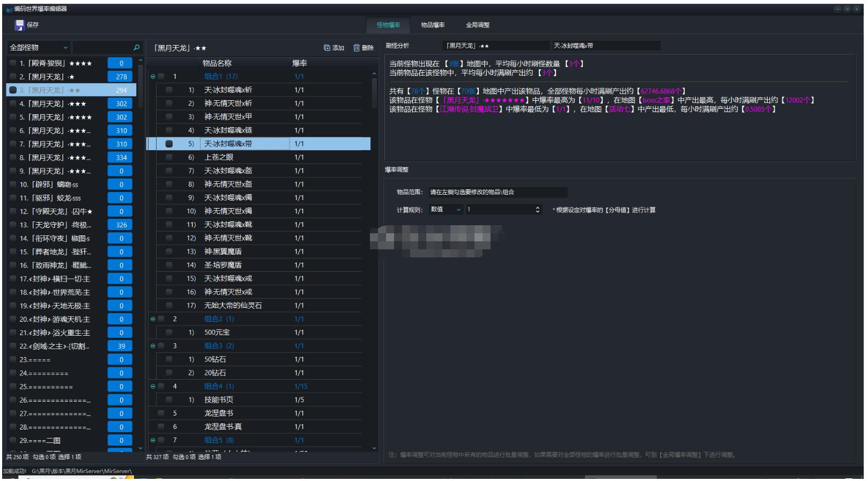868x481 pixels.
Task: Collapse the 组合1 (17) group
Action: click(x=153, y=77)
